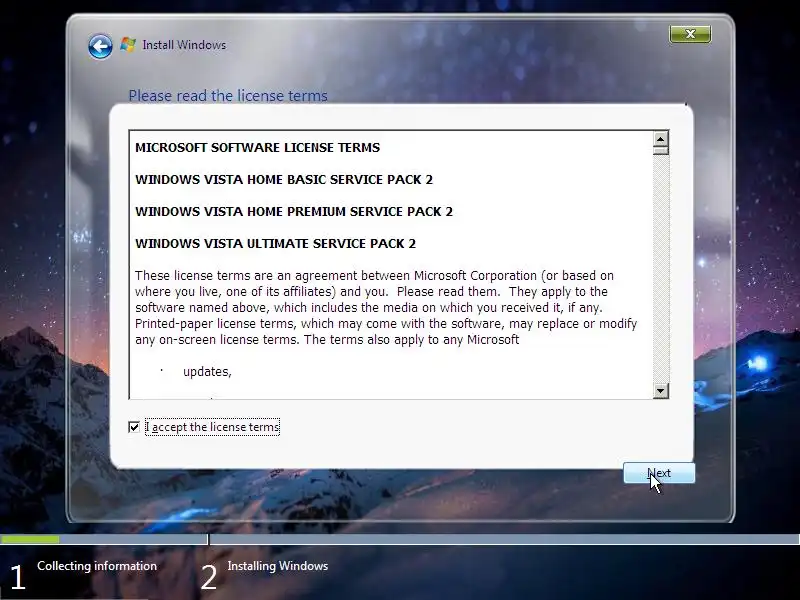Click 'WINDOWS VISTA HOME BASIC SERVICE PACK 2'
800x600 pixels.
click(284, 180)
